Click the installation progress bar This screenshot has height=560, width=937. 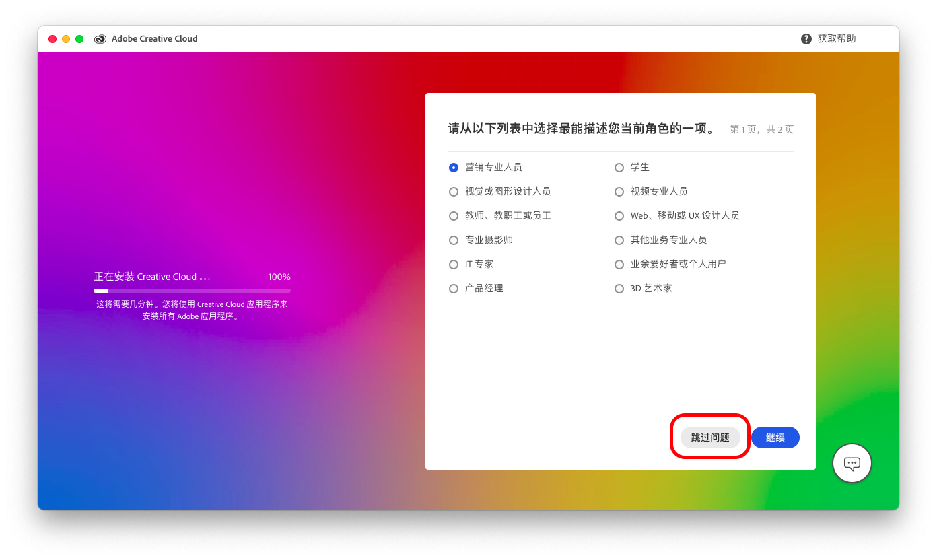[x=192, y=291]
